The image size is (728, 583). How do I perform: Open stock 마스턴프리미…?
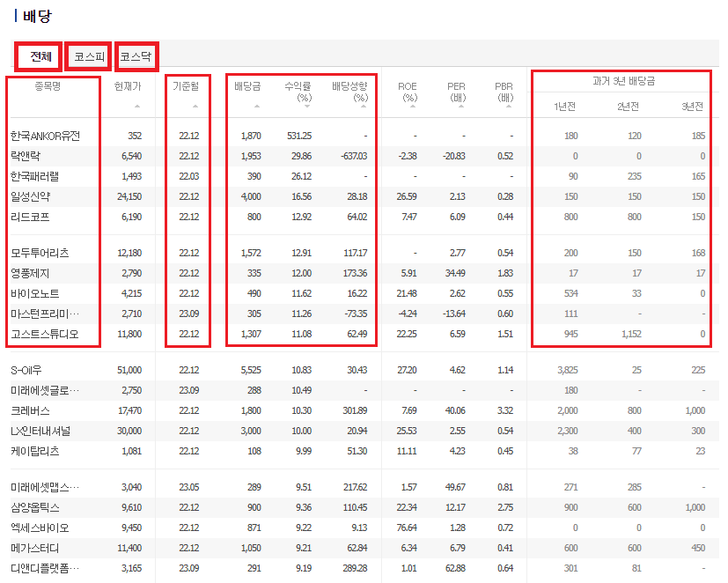(x=45, y=314)
